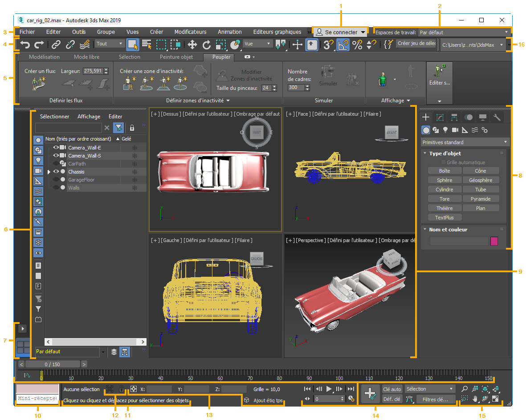Collapse the Type d'objet rollout
Image resolution: width=526 pixels, height=420 pixels.
click(x=425, y=153)
